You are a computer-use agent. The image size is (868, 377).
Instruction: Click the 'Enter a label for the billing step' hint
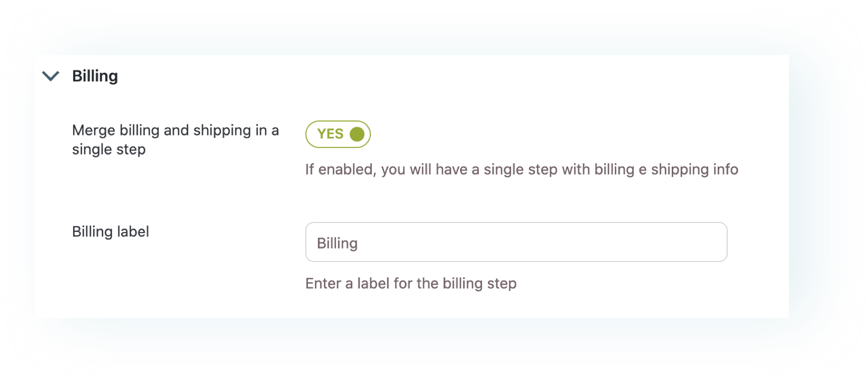coord(411,283)
